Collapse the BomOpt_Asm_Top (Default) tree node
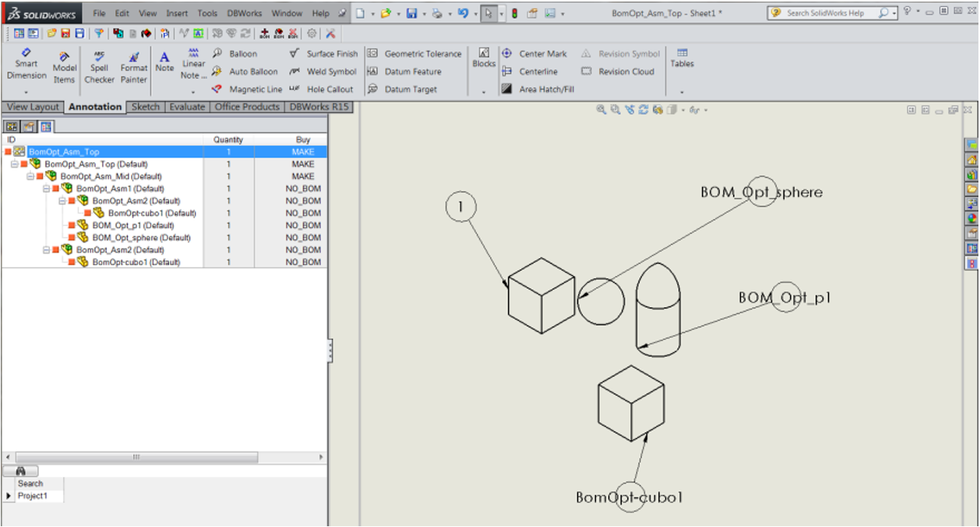Image resolution: width=980 pixels, height=527 pixels. click(14, 164)
